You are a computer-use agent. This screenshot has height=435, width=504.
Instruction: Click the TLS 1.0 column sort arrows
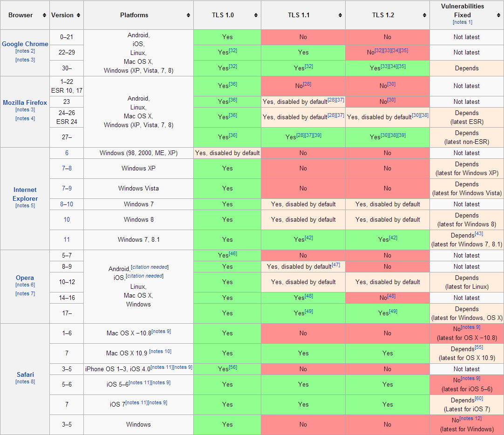coord(256,15)
